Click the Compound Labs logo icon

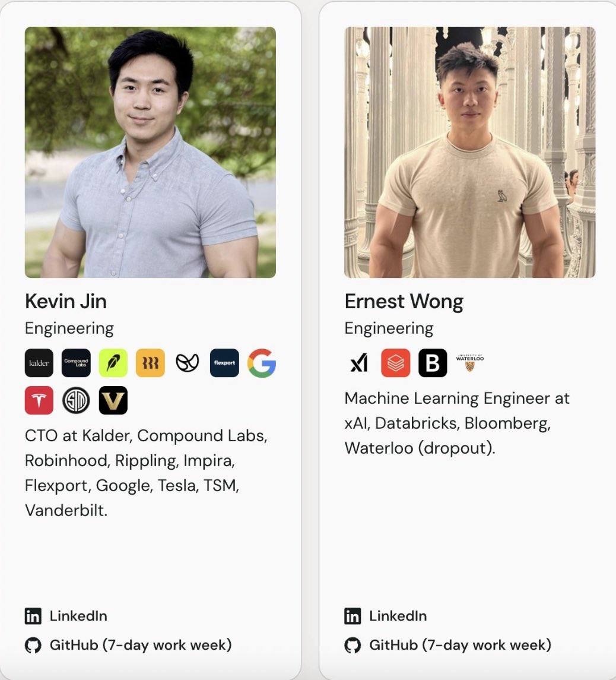point(76,363)
